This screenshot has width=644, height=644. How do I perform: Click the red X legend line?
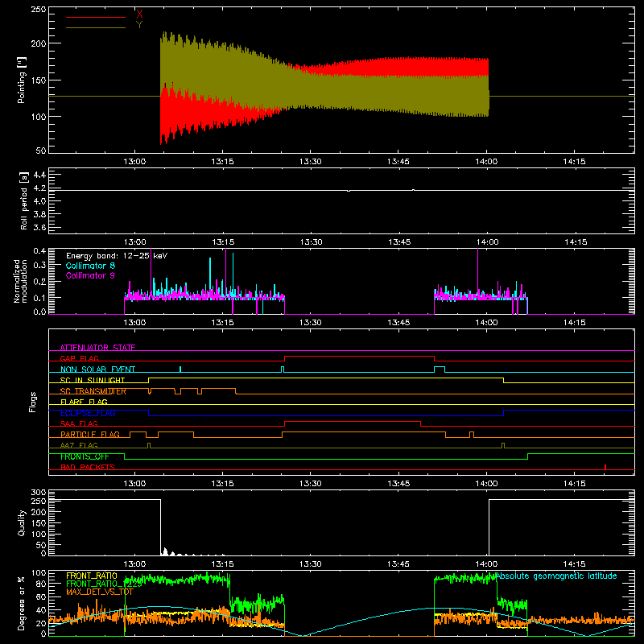click(95, 17)
